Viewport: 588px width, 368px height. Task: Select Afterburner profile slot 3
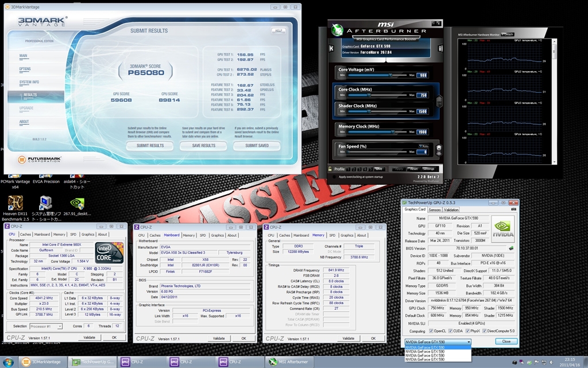point(359,169)
